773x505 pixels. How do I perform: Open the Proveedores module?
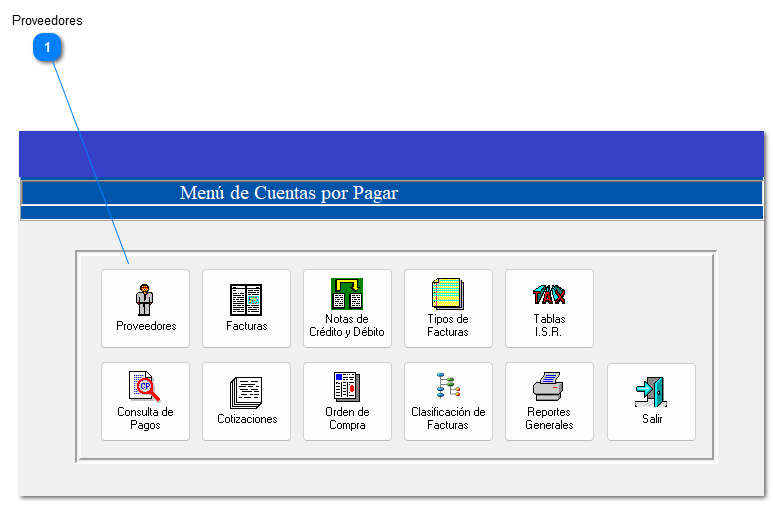(145, 308)
